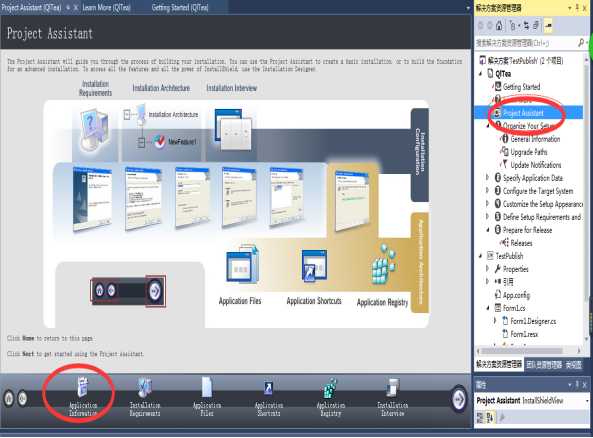Expand the Customize the Setup Appearance node

[487, 203]
